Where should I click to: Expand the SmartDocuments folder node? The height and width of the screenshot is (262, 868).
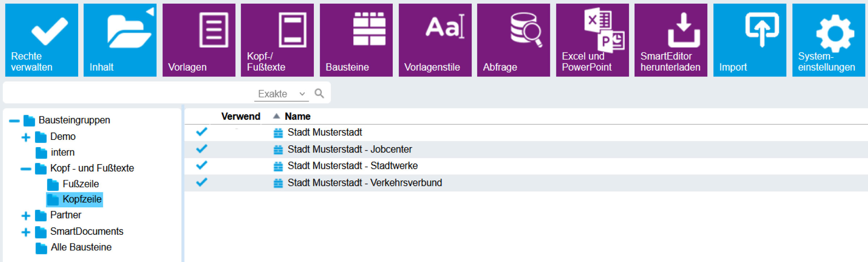[26, 232]
